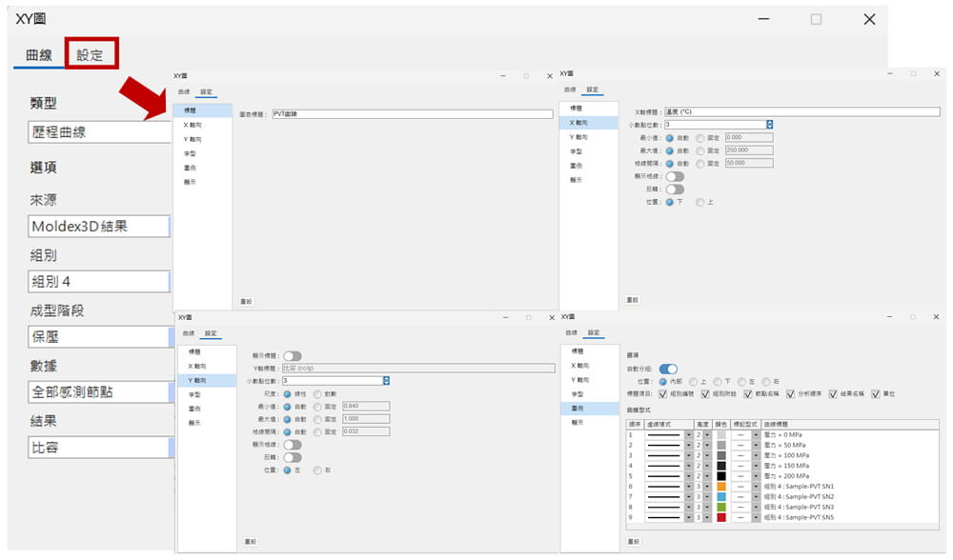Switch to the 曲線 tab in main window

39,55
